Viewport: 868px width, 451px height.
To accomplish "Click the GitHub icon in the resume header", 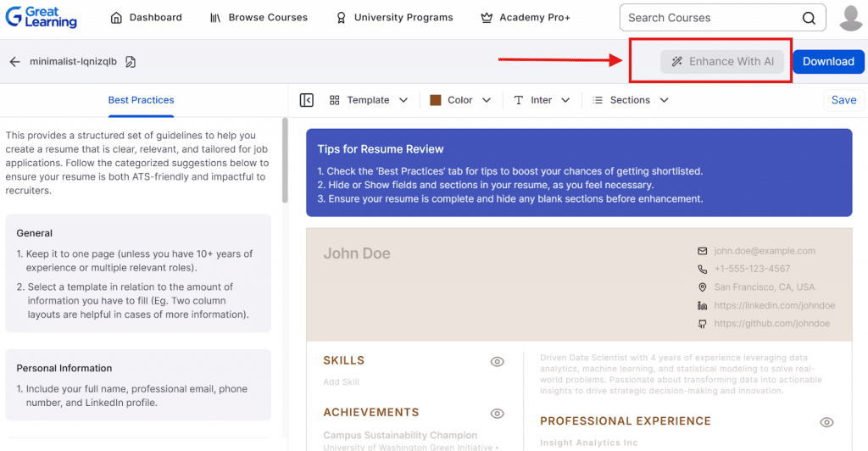I will [702, 324].
